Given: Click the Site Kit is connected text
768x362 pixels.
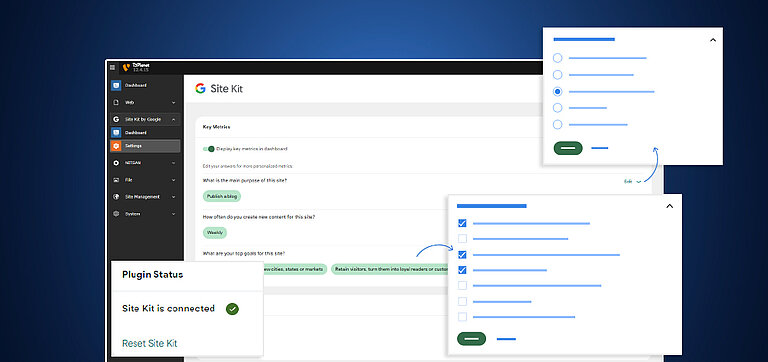Looking at the screenshot, I should click(x=168, y=309).
